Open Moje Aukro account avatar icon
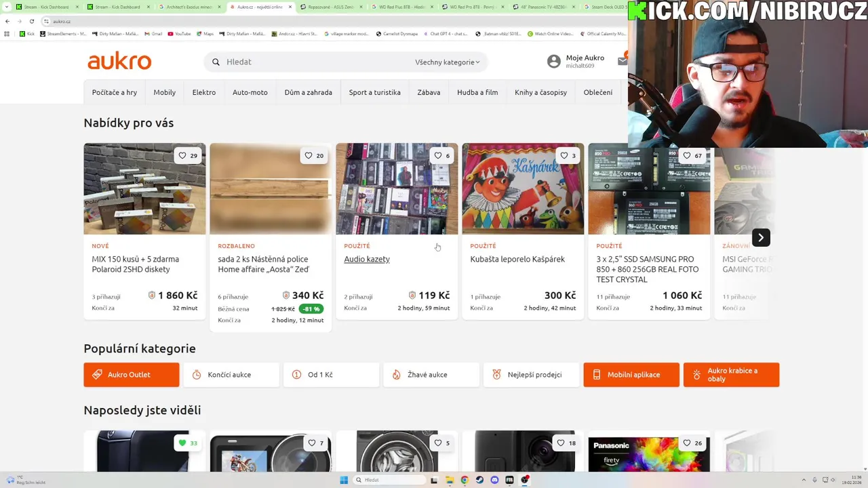The height and width of the screenshot is (488, 868). [554, 62]
